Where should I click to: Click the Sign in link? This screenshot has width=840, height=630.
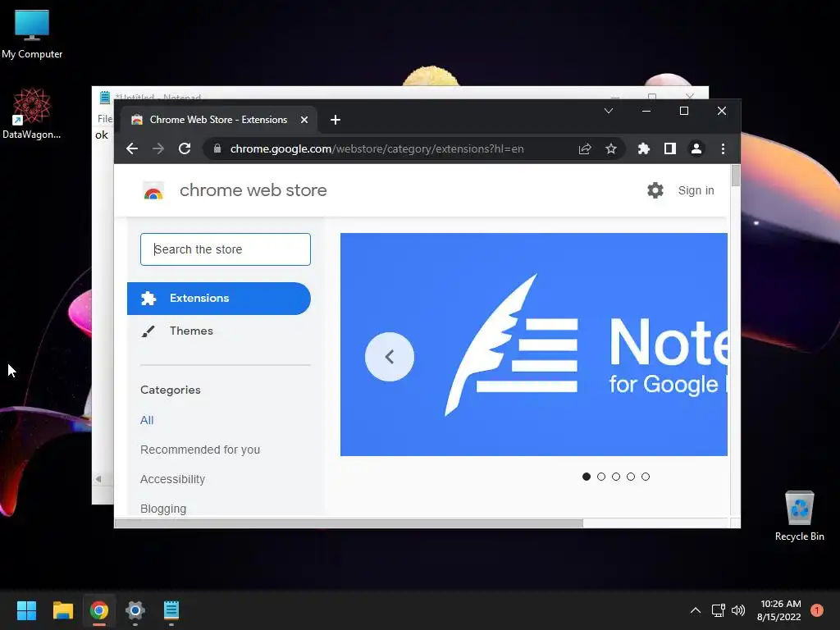click(696, 190)
